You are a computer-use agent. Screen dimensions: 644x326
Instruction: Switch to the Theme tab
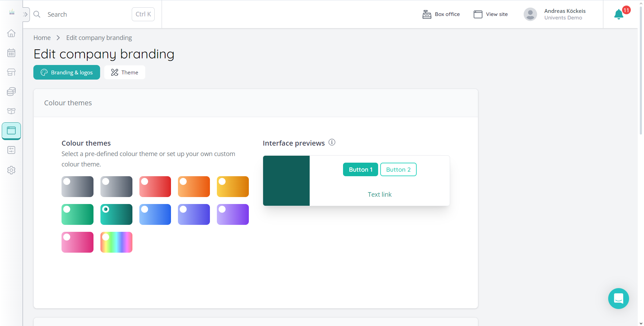(x=124, y=72)
